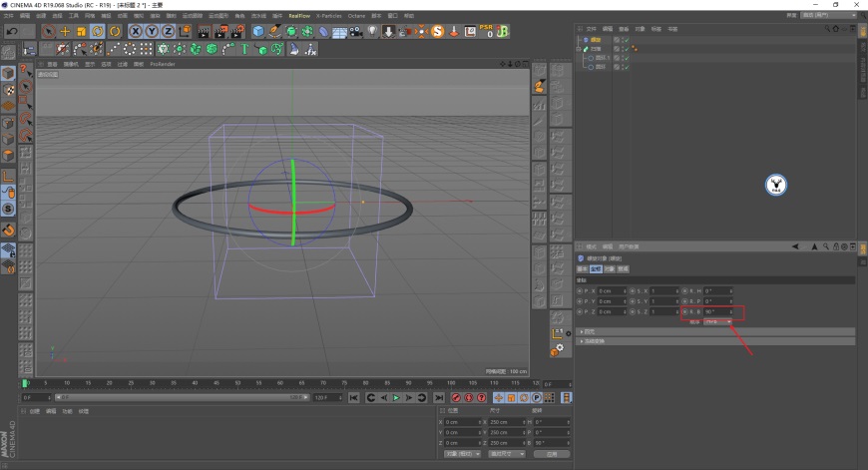Viewport: 868px width, 470px height.
Task: Open the X-Particles menu
Action: pos(329,16)
